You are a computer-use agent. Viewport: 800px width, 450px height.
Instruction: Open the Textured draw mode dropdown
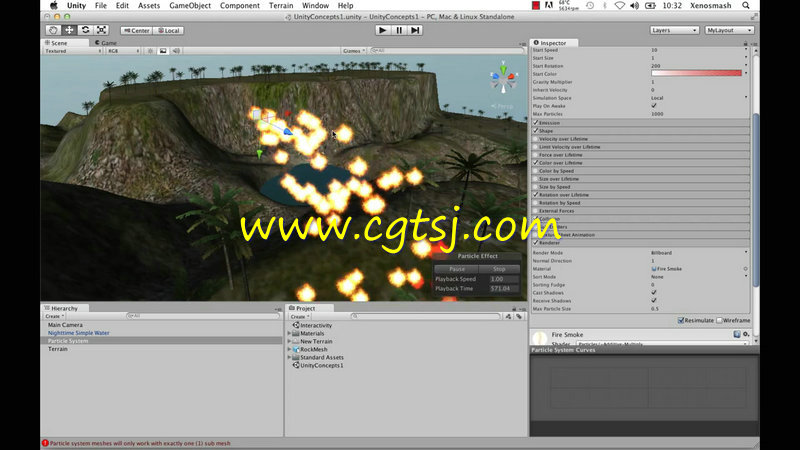[72, 51]
